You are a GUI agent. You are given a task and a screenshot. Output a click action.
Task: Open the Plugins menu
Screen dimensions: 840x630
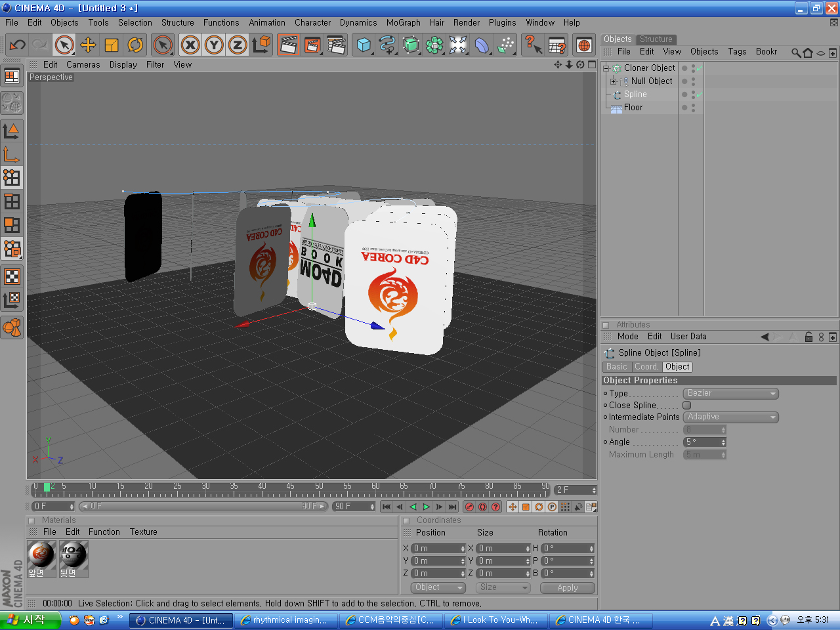coord(502,22)
